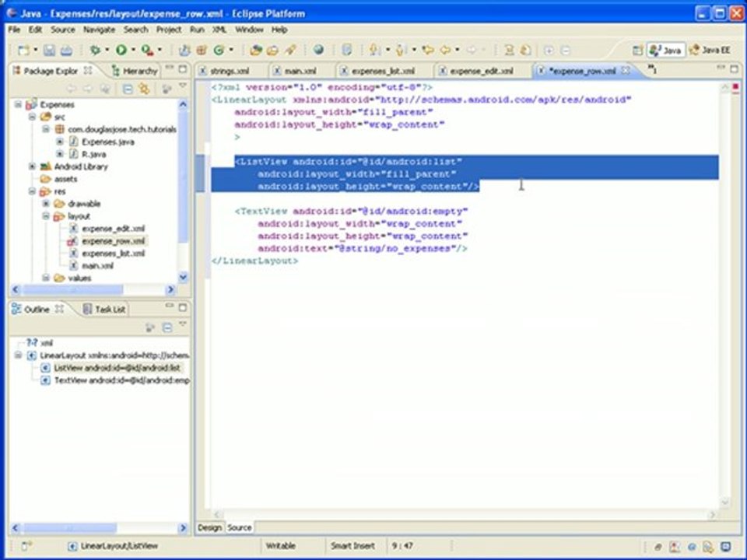Expand the Android Library node
Viewport: 747px width, 560px height.
click(32, 166)
